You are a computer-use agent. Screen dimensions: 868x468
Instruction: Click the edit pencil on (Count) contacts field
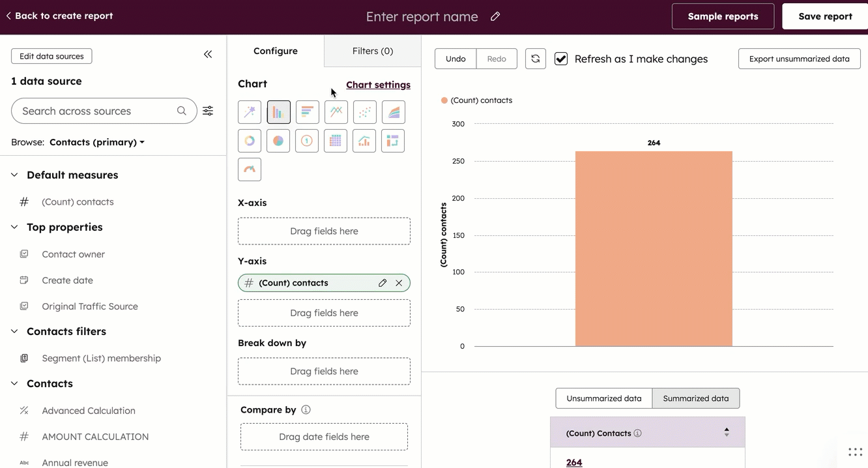383,282
